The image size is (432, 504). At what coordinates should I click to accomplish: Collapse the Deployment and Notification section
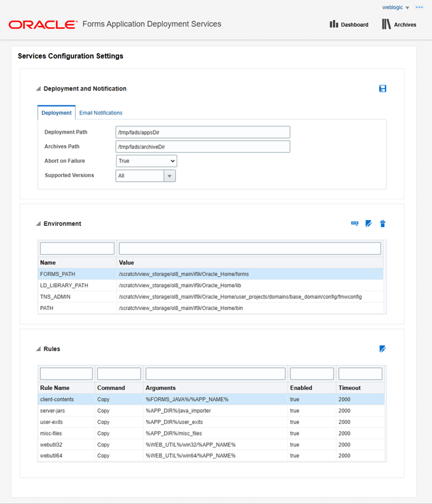tap(38, 89)
